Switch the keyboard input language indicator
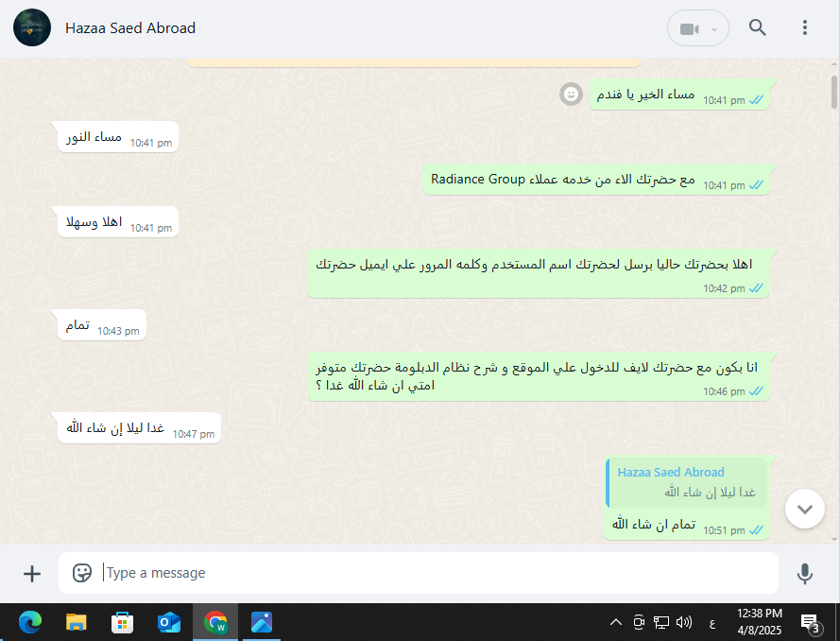Image resolution: width=840 pixels, height=641 pixels. 712,623
